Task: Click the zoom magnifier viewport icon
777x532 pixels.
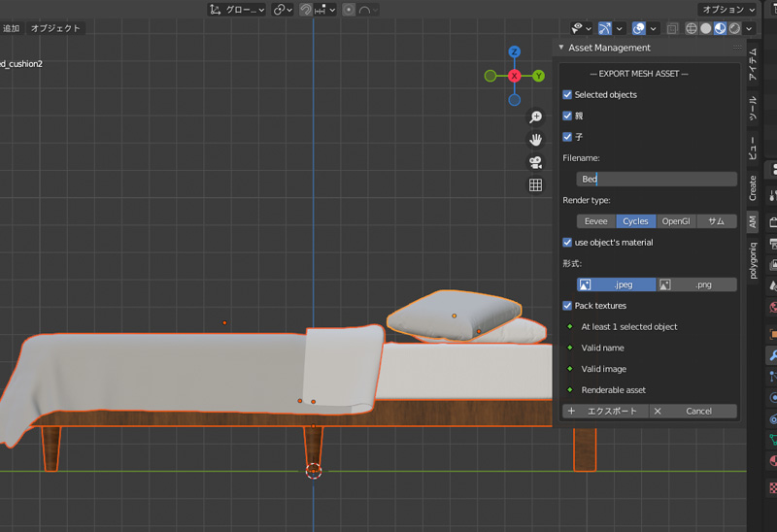Action: point(535,117)
